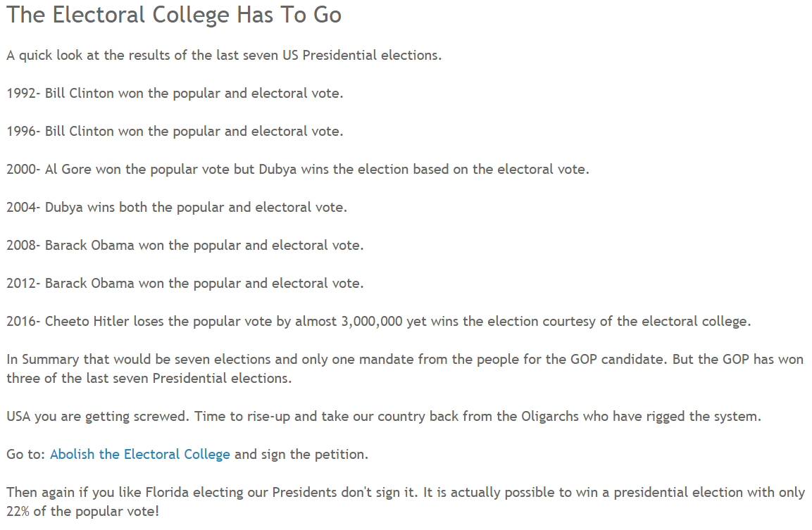Screen dimensions: 812x530
Task: Click the sentence 'USA you are getting screwed'
Action: tap(98, 417)
